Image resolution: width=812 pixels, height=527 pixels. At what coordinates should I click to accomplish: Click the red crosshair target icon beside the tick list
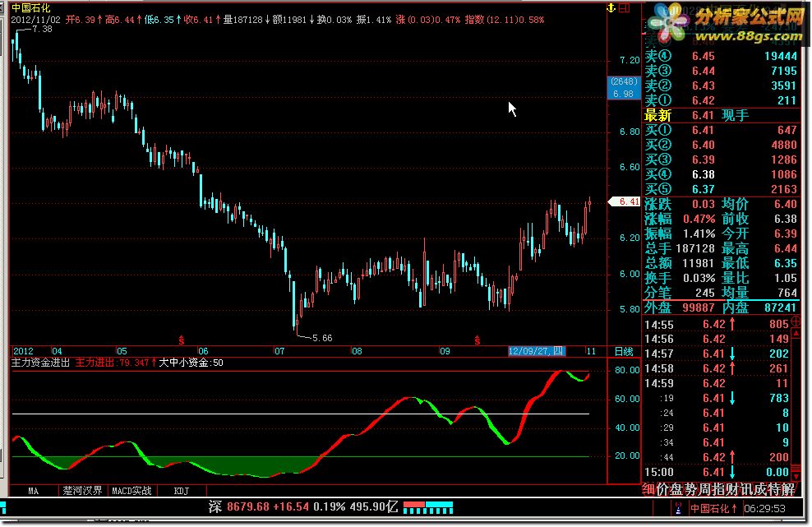pos(796,322)
